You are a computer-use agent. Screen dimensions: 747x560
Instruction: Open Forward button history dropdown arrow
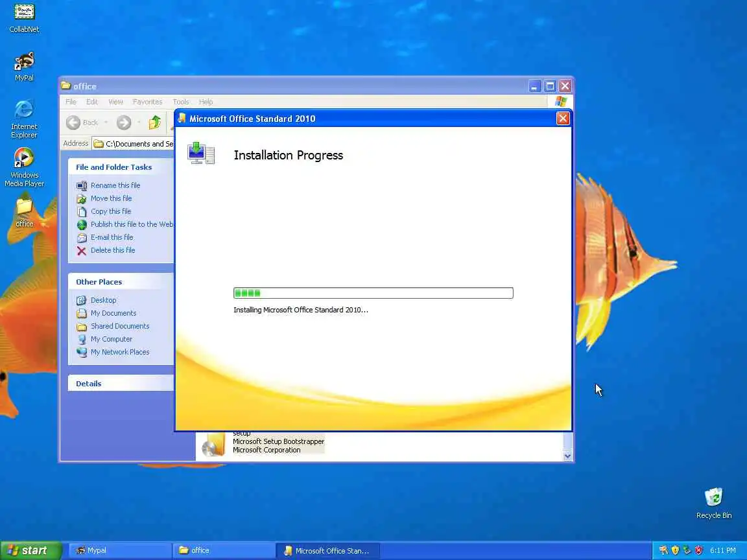tap(139, 122)
